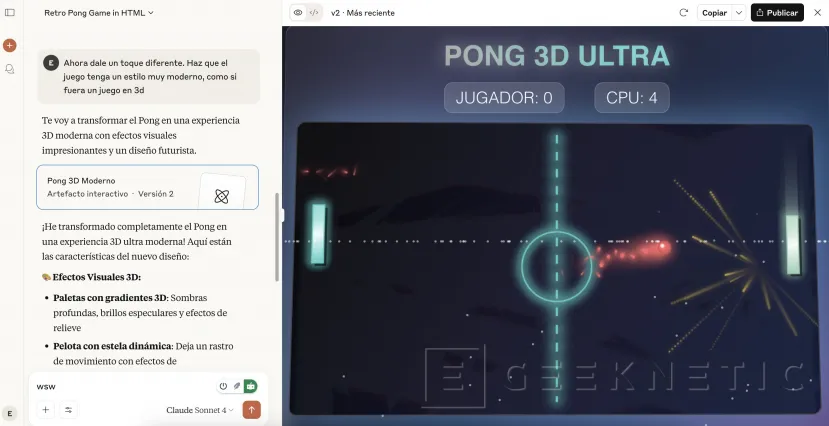The image size is (829, 426).
Task: Focus the message input containing wsw
Action: click(x=124, y=386)
